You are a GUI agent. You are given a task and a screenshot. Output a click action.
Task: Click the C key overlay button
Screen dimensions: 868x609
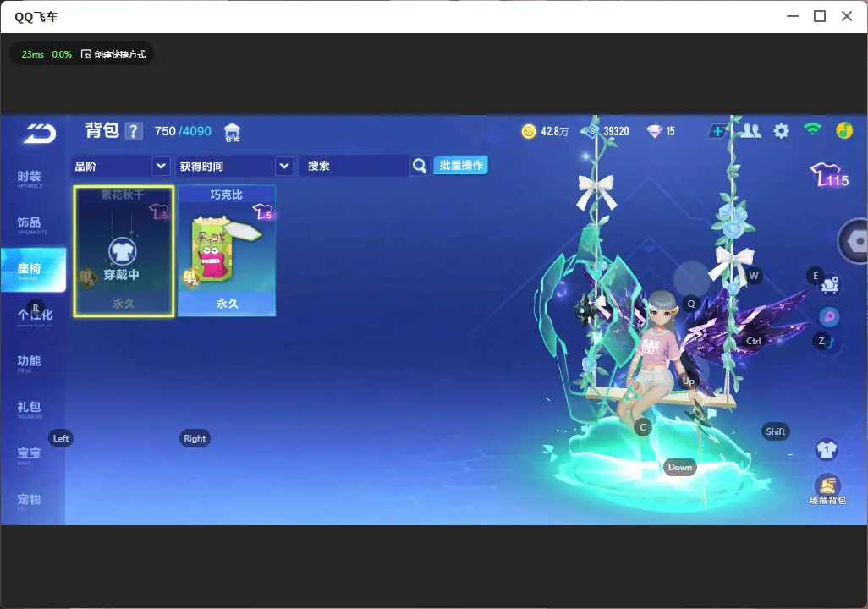click(643, 427)
